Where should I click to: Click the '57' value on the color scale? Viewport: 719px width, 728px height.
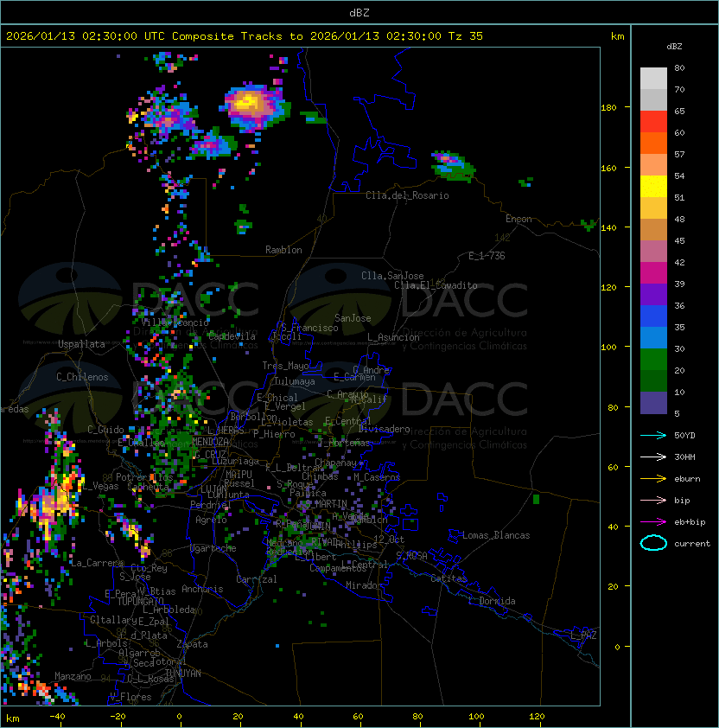pyautogui.click(x=679, y=154)
